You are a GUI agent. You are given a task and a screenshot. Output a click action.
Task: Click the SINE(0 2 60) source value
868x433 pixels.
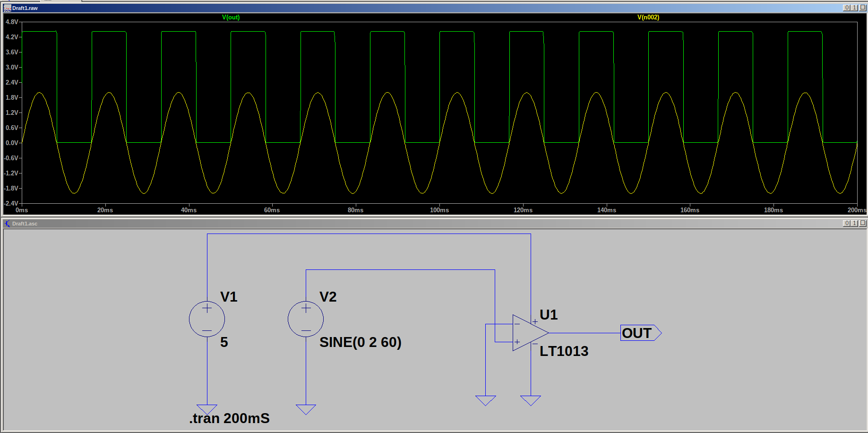coord(361,342)
